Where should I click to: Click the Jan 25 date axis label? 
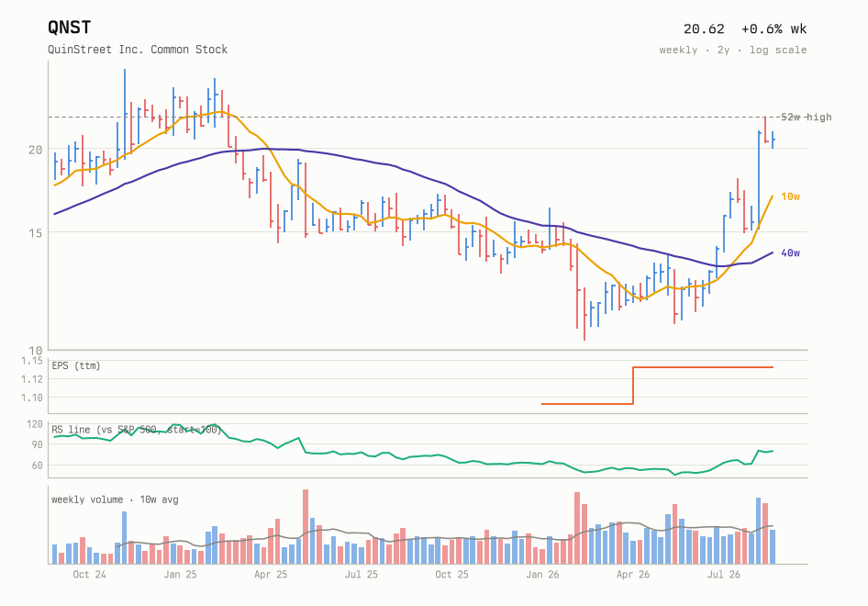180,575
